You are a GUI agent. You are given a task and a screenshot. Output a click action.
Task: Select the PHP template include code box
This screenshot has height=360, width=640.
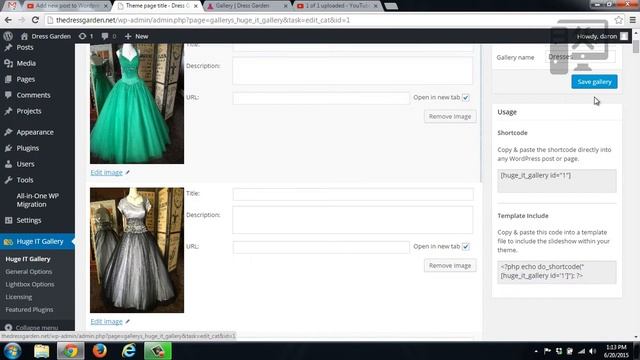[557, 272]
